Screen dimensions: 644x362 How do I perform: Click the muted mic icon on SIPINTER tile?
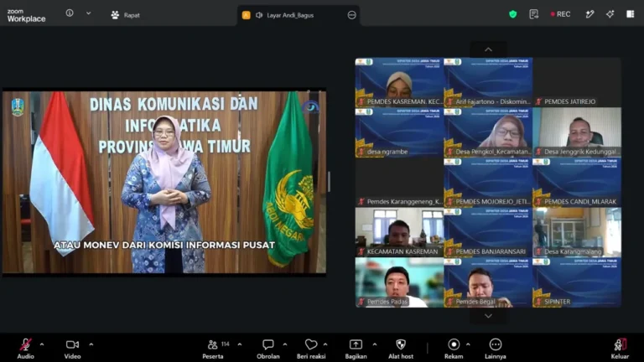pyautogui.click(x=539, y=302)
